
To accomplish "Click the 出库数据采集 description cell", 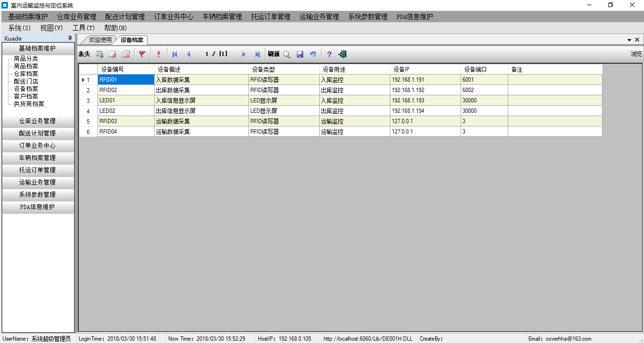I will click(x=201, y=90).
